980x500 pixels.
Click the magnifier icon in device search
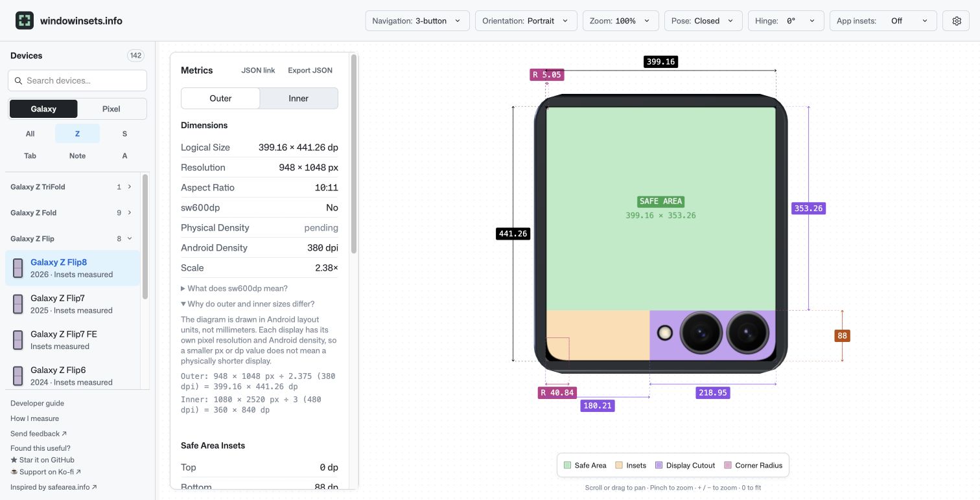(17, 81)
